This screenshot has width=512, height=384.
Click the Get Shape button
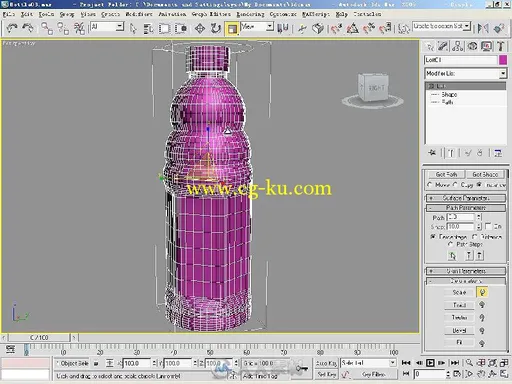pos(485,174)
